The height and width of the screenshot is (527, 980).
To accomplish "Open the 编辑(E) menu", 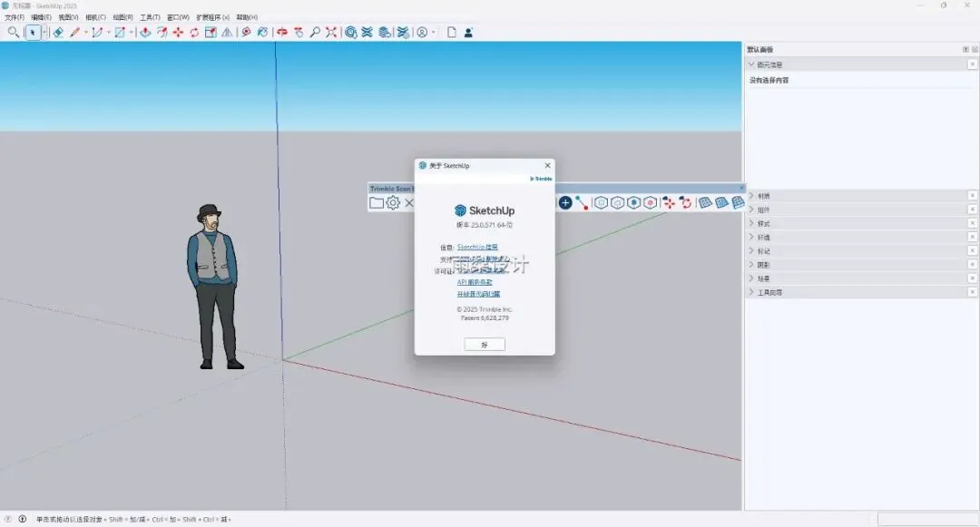I will 41,17.
